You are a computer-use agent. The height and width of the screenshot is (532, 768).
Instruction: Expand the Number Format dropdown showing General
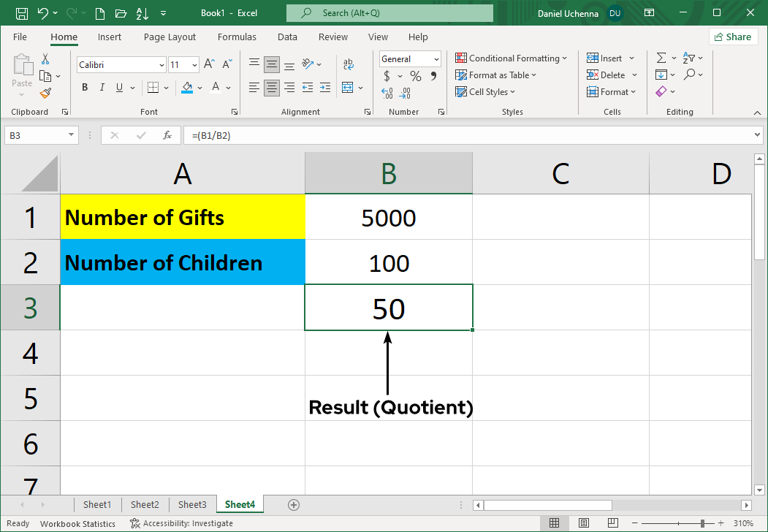pos(436,58)
